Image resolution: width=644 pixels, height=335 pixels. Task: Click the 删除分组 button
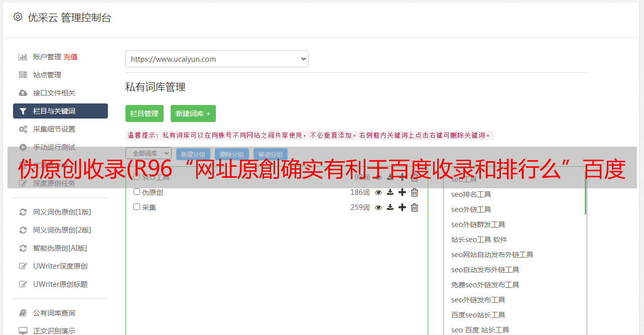232,155
